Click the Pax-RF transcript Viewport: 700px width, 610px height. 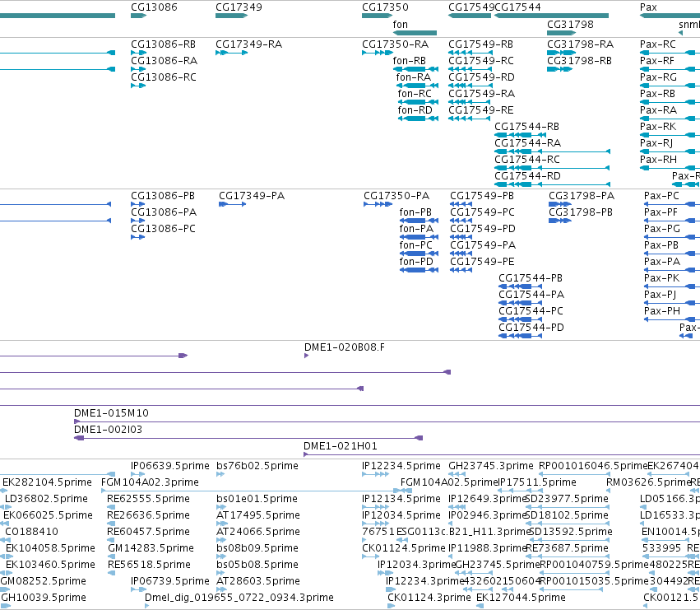pyautogui.click(x=657, y=61)
